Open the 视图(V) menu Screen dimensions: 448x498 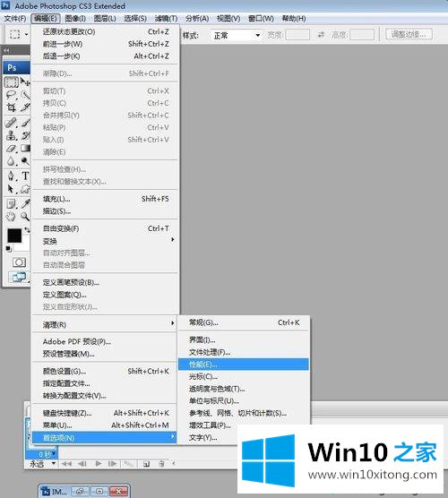click(228, 19)
